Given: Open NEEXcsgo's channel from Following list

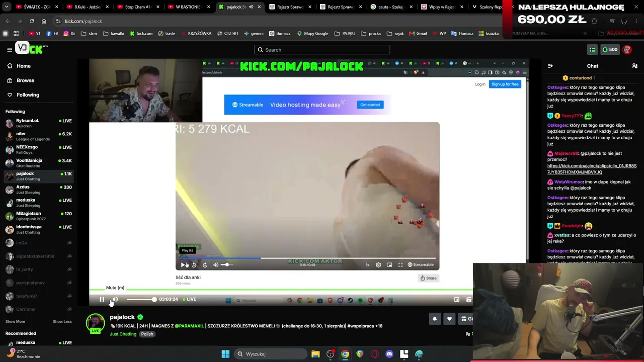Looking at the screenshot, I should click(x=39, y=150).
